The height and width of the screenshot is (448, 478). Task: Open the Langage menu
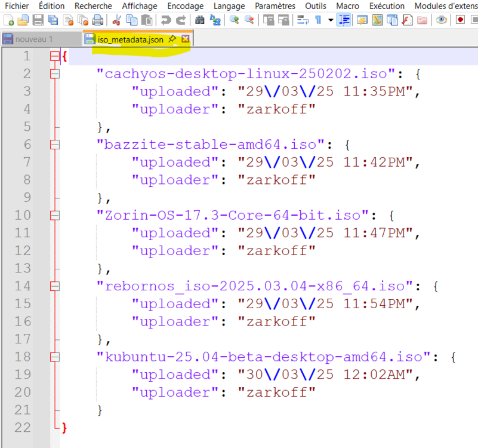click(229, 6)
